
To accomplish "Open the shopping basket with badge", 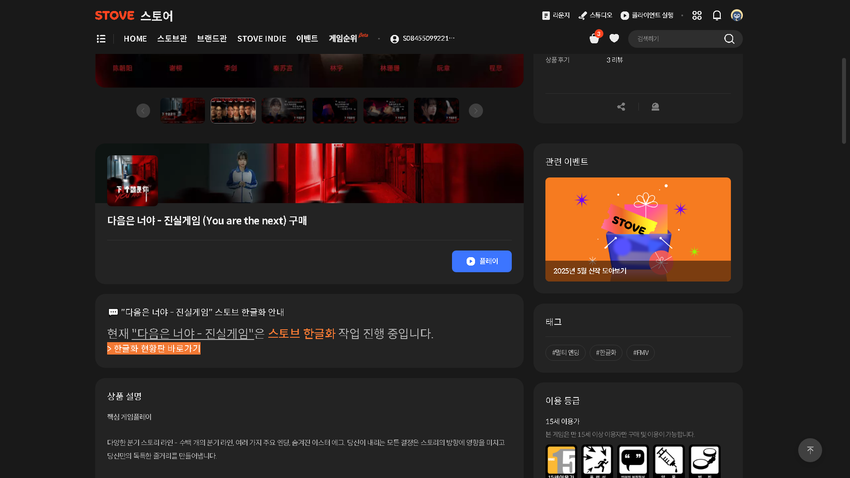I will [x=595, y=37].
